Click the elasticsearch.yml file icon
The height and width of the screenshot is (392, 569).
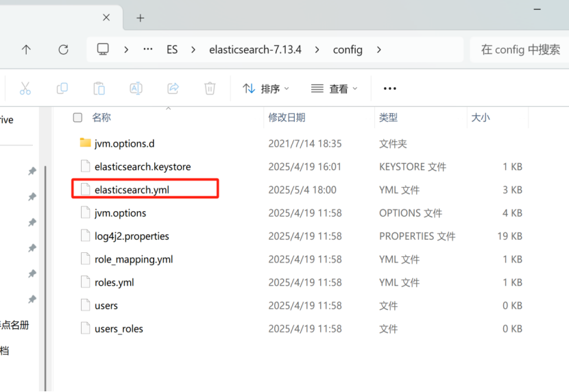coord(85,189)
